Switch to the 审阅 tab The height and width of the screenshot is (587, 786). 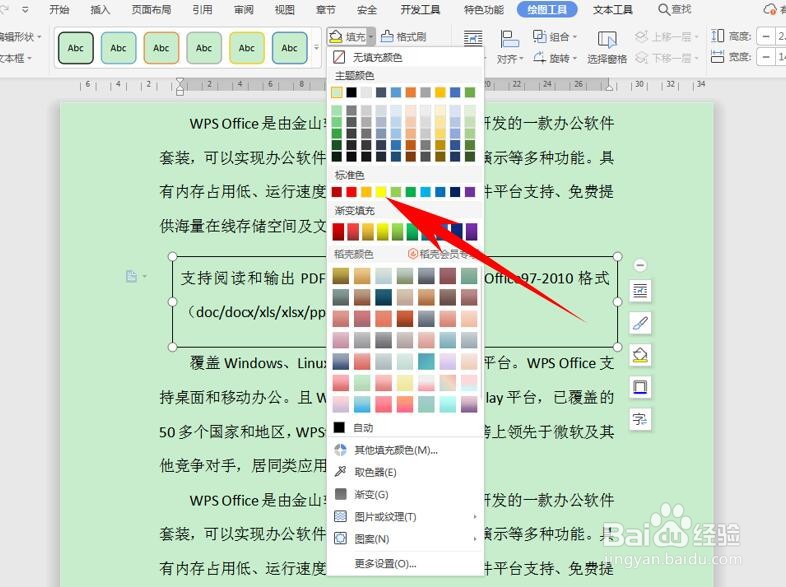click(244, 9)
